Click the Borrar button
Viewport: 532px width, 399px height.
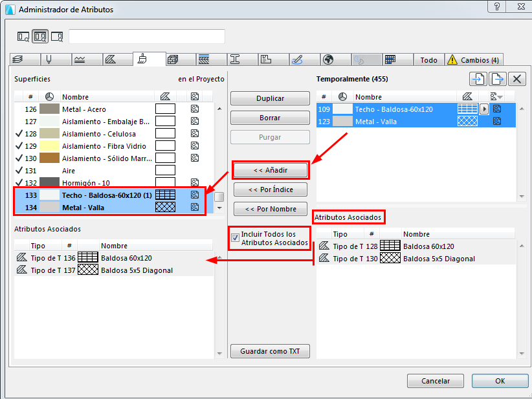(270, 118)
